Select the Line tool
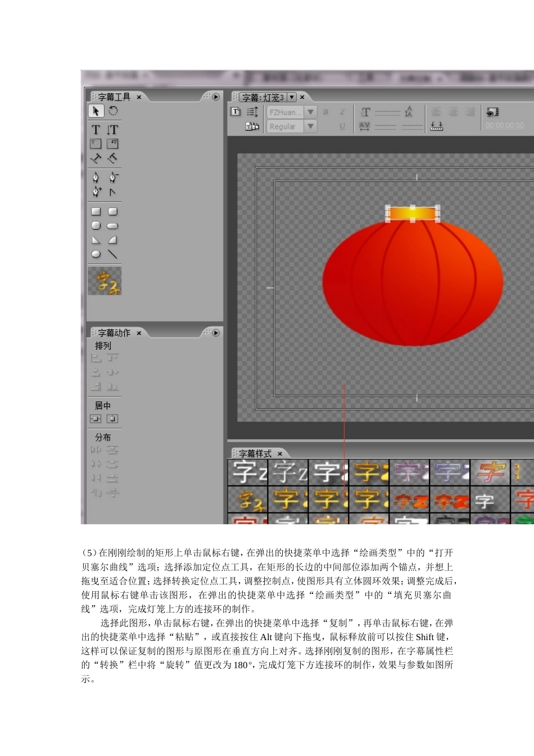534x756 pixels. point(112,254)
